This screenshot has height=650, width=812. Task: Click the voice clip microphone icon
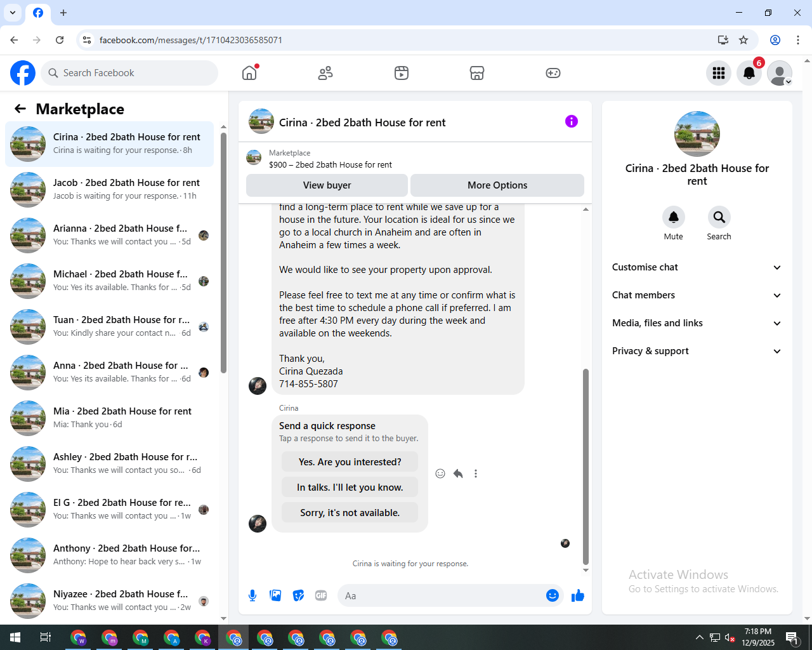tap(252, 595)
